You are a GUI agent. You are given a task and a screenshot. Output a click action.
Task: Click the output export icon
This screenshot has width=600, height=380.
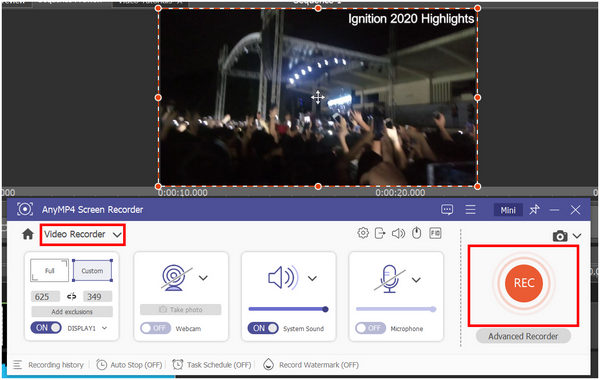[380, 233]
